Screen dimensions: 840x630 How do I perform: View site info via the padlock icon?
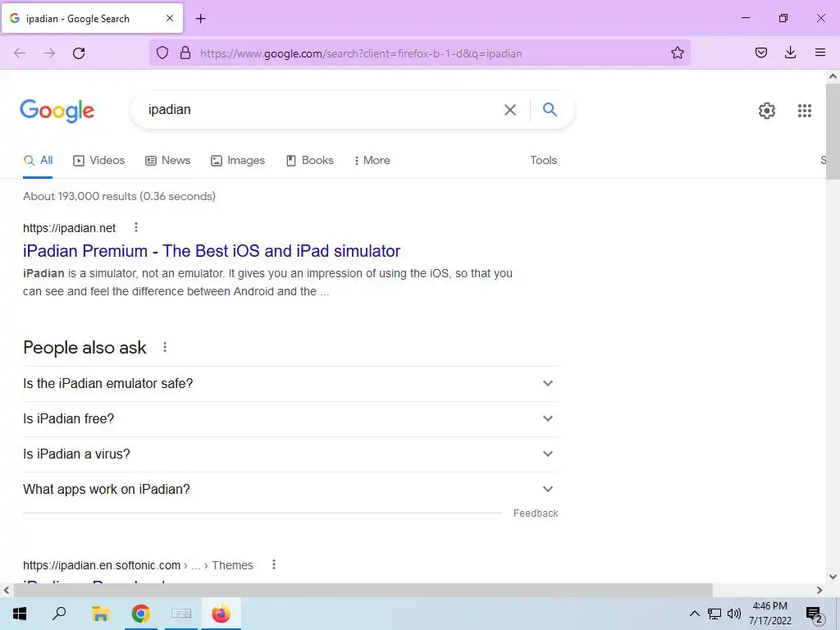[185, 52]
